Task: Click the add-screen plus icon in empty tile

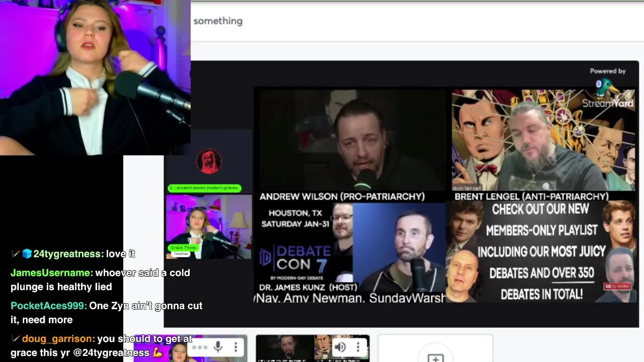Action: 435,358
